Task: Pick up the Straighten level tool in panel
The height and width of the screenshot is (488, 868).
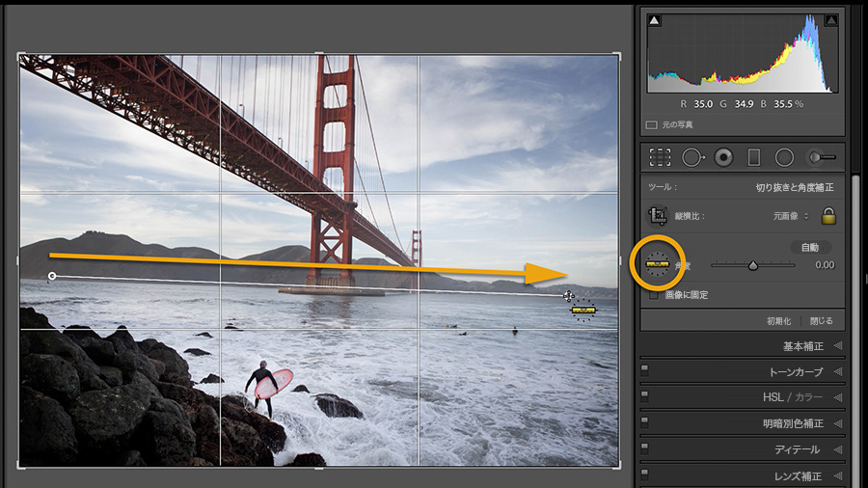Action: [658, 264]
